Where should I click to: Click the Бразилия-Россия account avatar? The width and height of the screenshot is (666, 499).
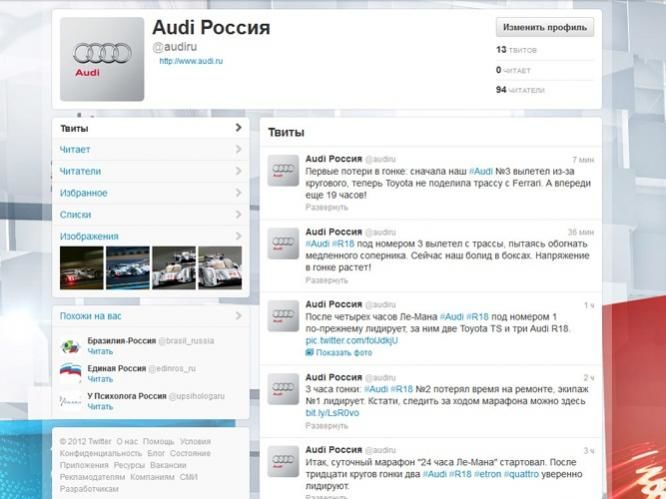tap(71, 346)
